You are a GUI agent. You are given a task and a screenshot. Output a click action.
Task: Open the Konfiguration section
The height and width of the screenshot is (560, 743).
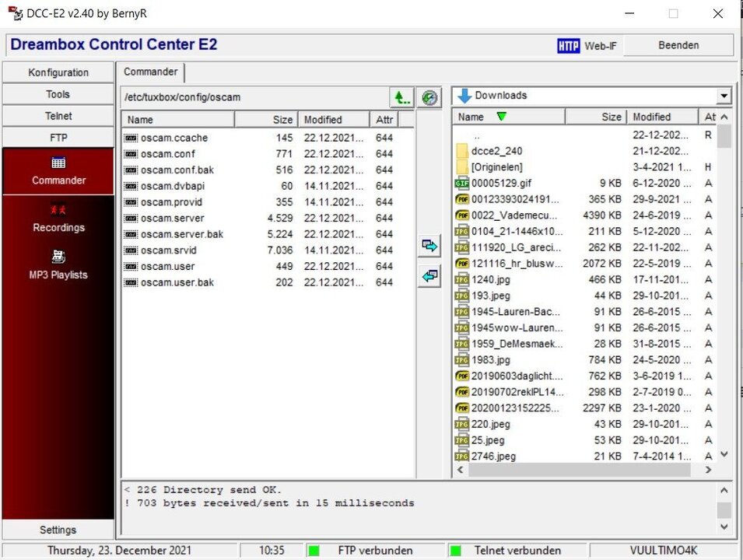click(58, 72)
